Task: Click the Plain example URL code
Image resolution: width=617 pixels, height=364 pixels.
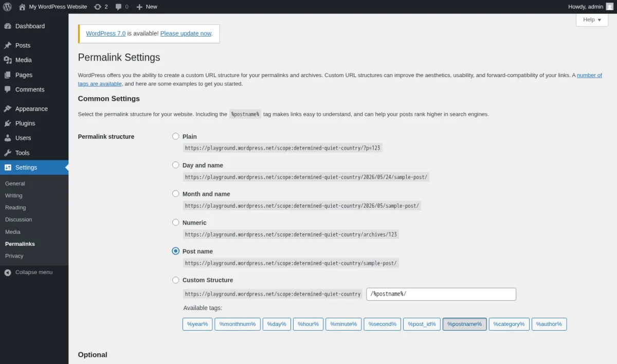Action: tap(283, 148)
